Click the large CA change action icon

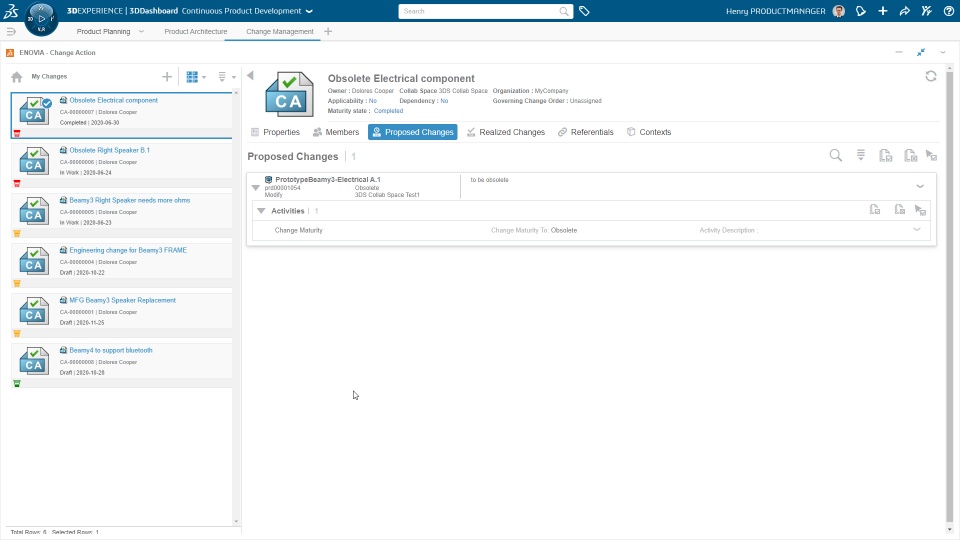pos(289,94)
